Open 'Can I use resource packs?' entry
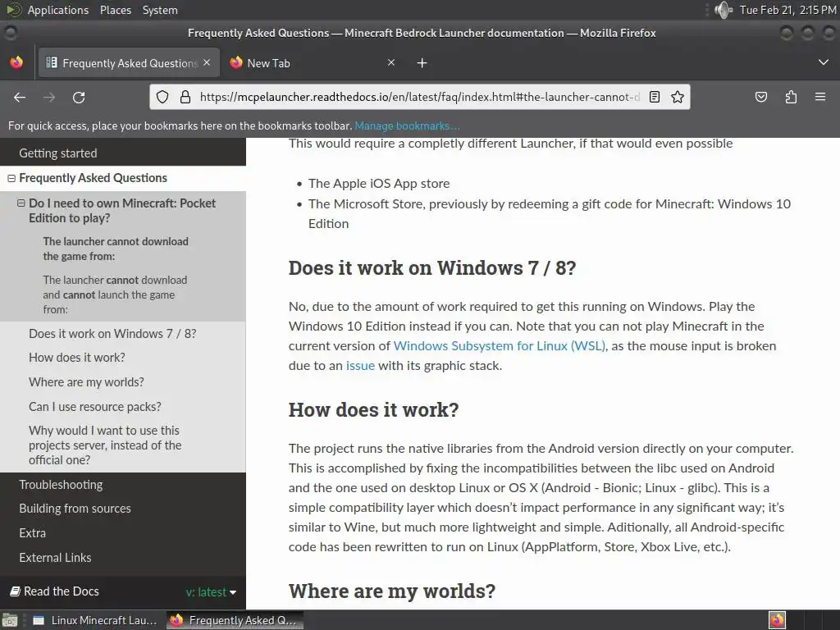This screenshot has height=630, width=840. (95, 407)
